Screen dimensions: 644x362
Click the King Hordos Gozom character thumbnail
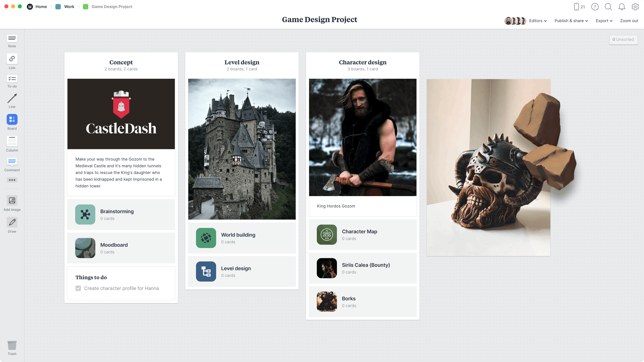[x=362, y=137]
